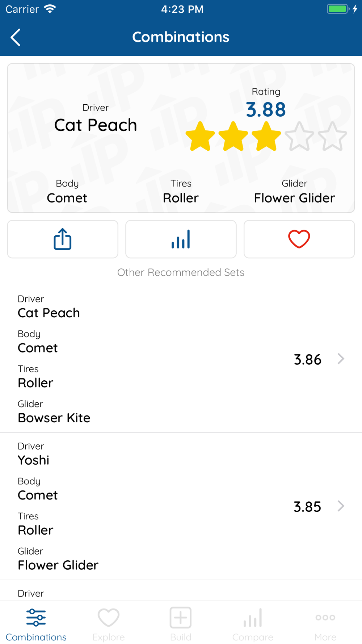
Task: Favorite this set with heart icon
Action: pos(299,239)
